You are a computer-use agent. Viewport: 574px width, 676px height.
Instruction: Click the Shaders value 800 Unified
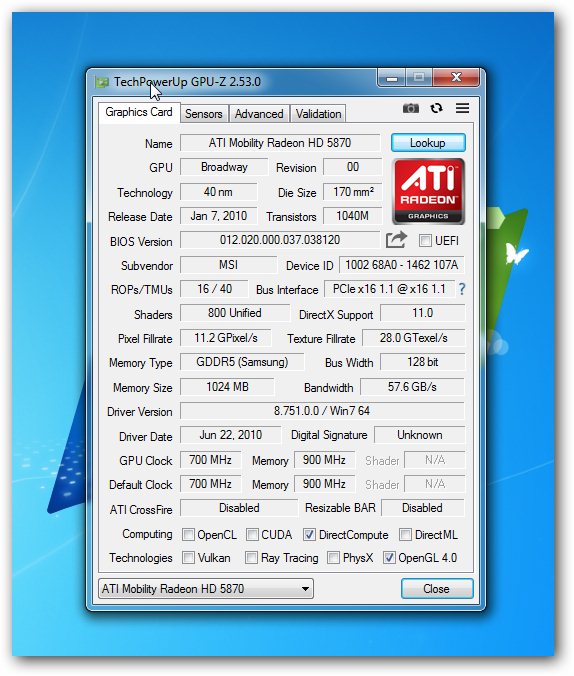tap(235, 313)
